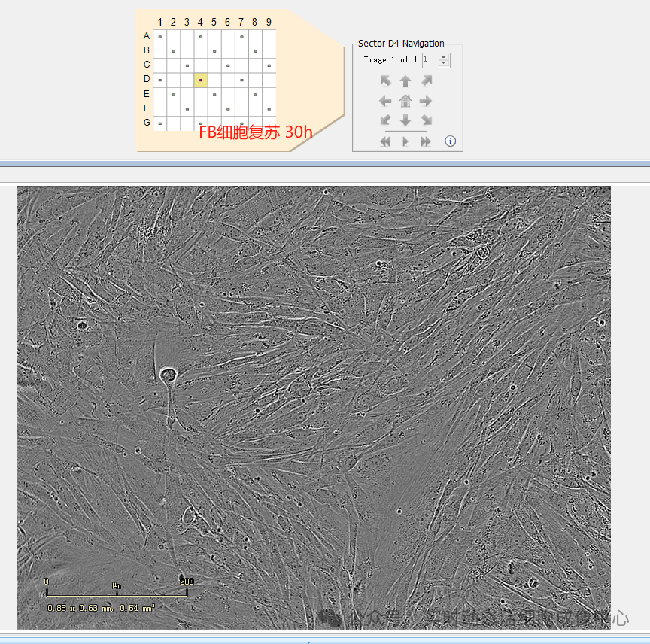The width and height of the screenshot is (650, 644).
Task: Fast-forward the image sequence
Action: (x=426, y=141)
